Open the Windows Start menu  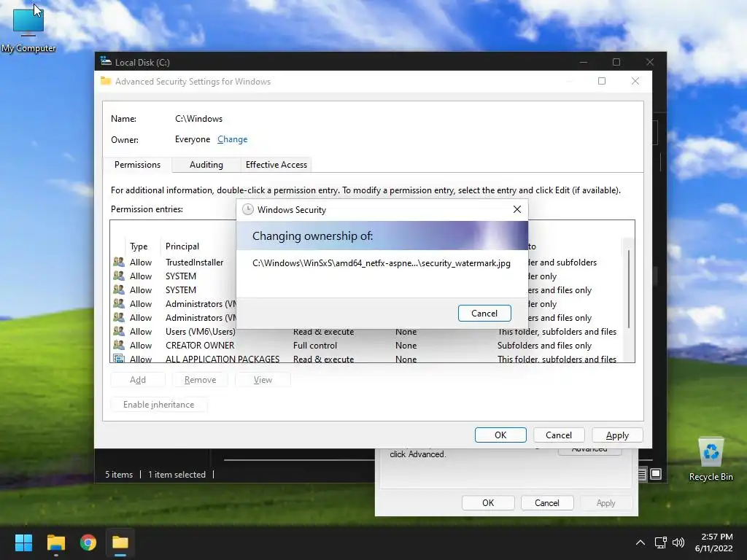click(x=23, y=542)
